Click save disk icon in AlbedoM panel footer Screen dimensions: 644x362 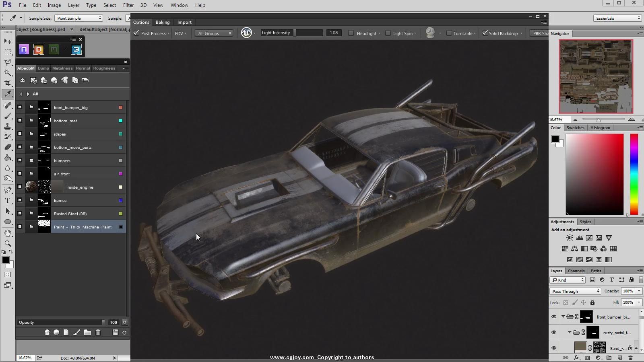point(115,333)
